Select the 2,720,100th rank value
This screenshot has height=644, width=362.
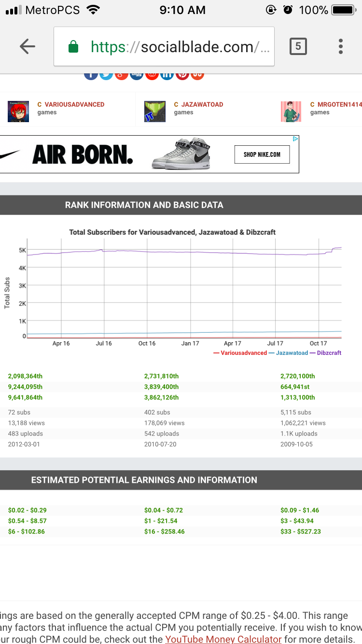(x=297, y=376)
